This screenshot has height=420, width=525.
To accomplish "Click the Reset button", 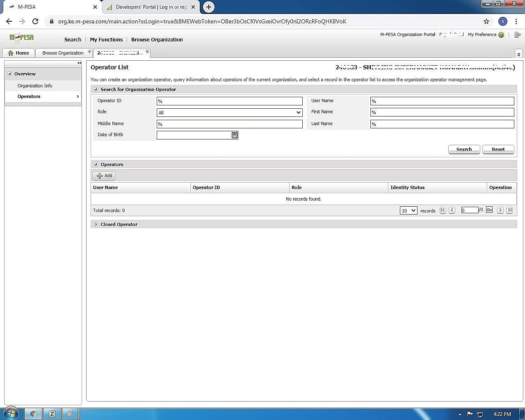I will click(x=498, y=149).
